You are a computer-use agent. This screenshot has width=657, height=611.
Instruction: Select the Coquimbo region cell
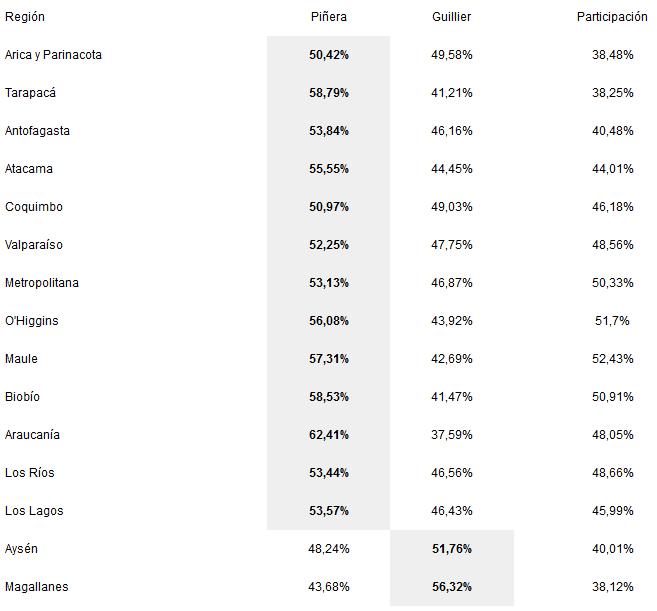pyautogui.click(x=34, y=207)
